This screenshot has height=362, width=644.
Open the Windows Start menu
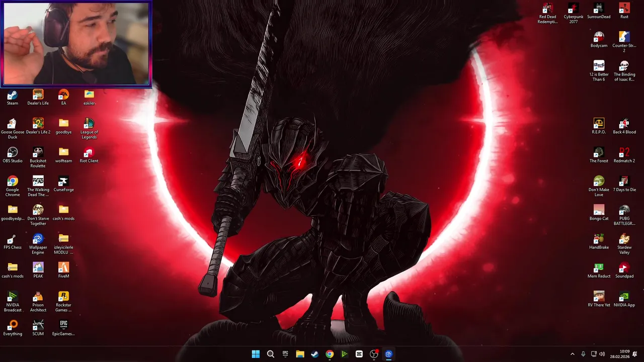256,354
